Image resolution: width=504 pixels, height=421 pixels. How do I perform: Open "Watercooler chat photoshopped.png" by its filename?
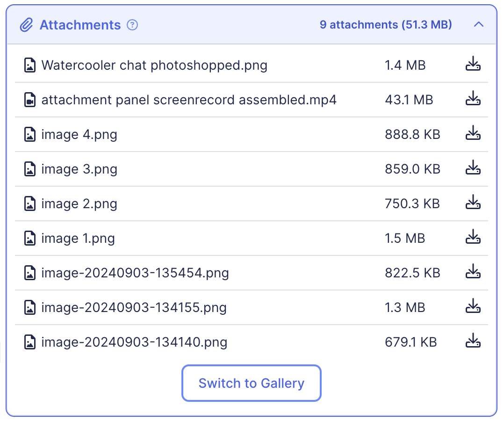point(154,65)
